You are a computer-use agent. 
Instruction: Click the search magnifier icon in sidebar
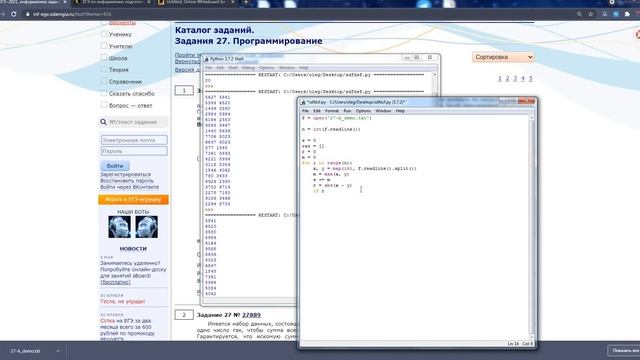click(103, 122)
